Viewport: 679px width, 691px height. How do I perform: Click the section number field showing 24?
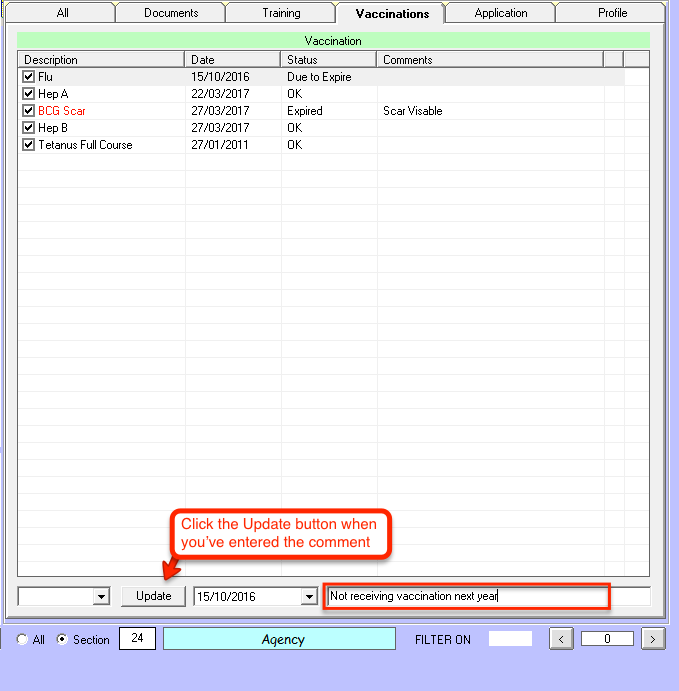[137, 639]
